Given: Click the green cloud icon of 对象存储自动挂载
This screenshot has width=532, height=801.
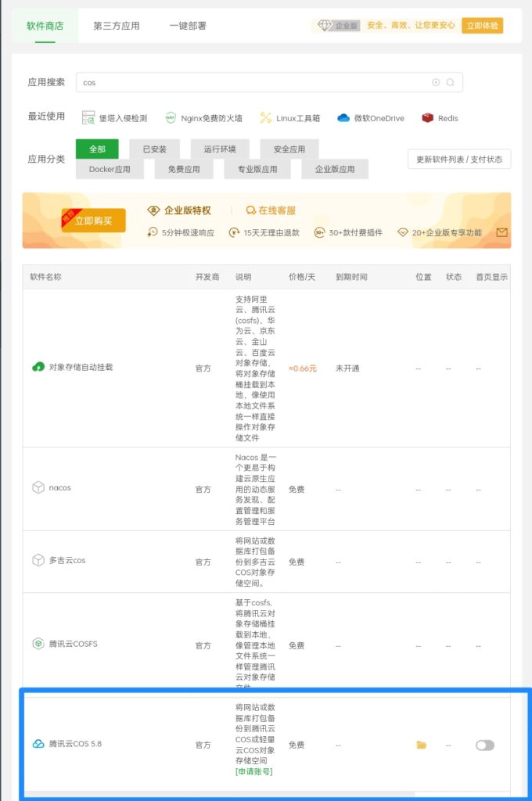Looking at the screenshot, I should pyautogui.click(x=38, y=368).
